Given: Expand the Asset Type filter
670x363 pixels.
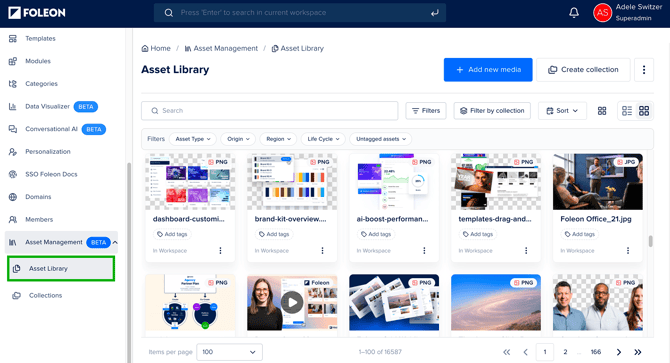Looking at the screenshot, I should pyautogui.click(x=193, y=139).
